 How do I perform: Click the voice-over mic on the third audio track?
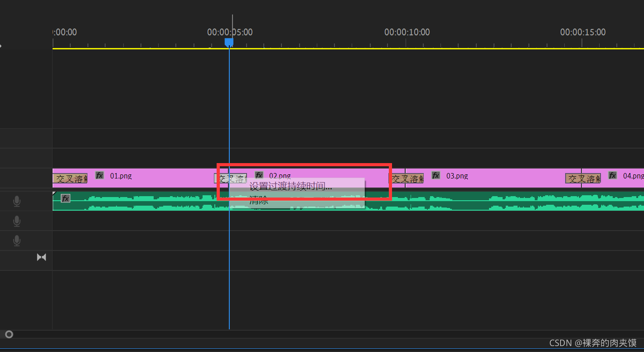(17, 241)
